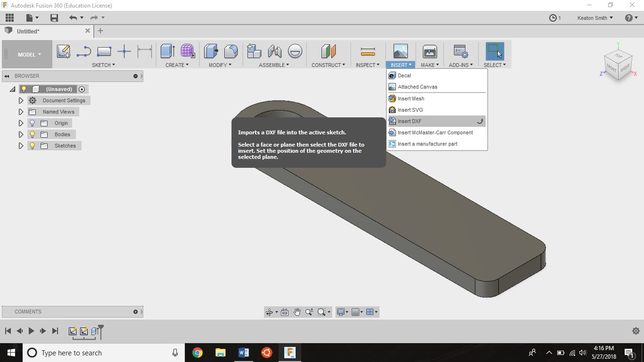
Task: Save the design with the floppy icon
Action: 54,18
